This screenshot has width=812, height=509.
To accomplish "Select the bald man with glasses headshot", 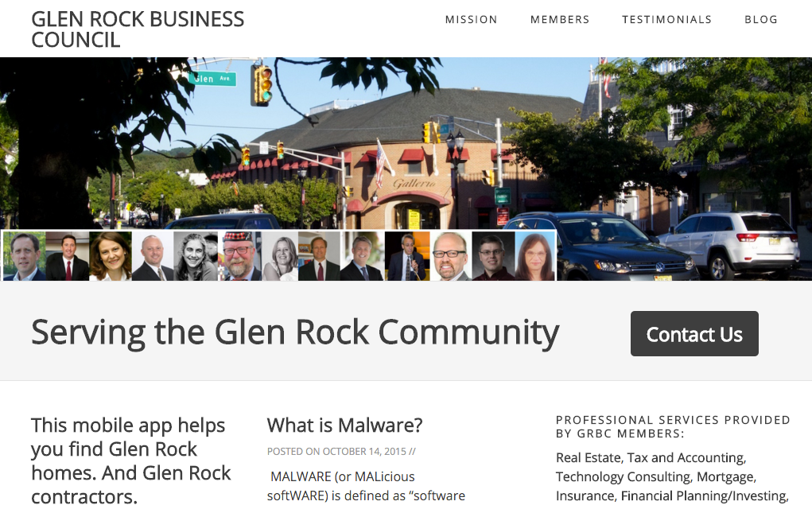I will click(450, 256).
